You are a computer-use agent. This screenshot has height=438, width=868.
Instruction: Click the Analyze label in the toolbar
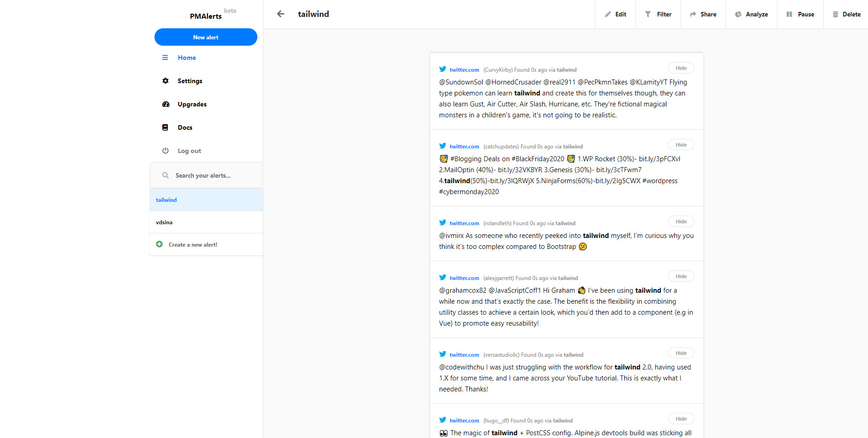click(x=757, y=15)
